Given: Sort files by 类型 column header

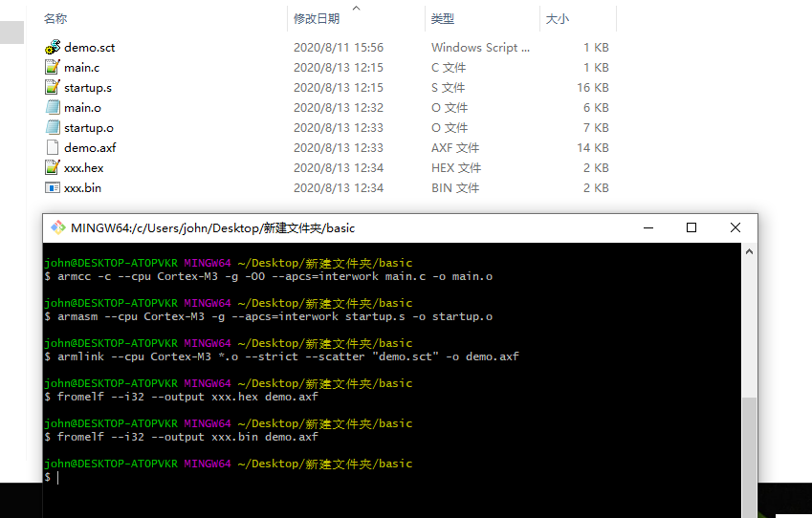Looking at the screenshot, I should [x=443, y=18].
